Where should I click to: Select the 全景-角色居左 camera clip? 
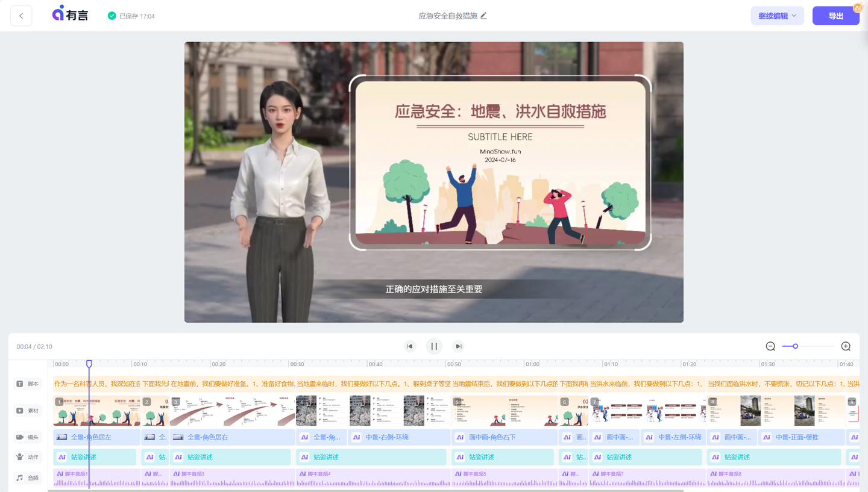point(96,437)
